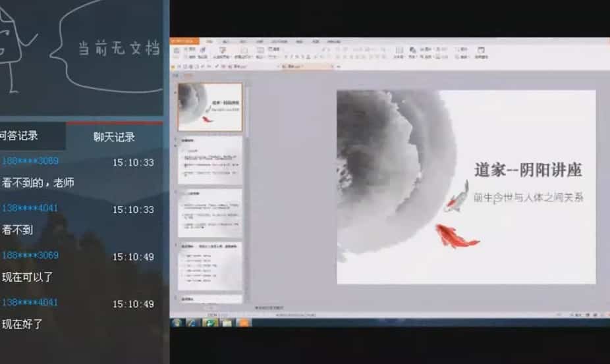Select the second slide thumbnail

coord(209,160)
